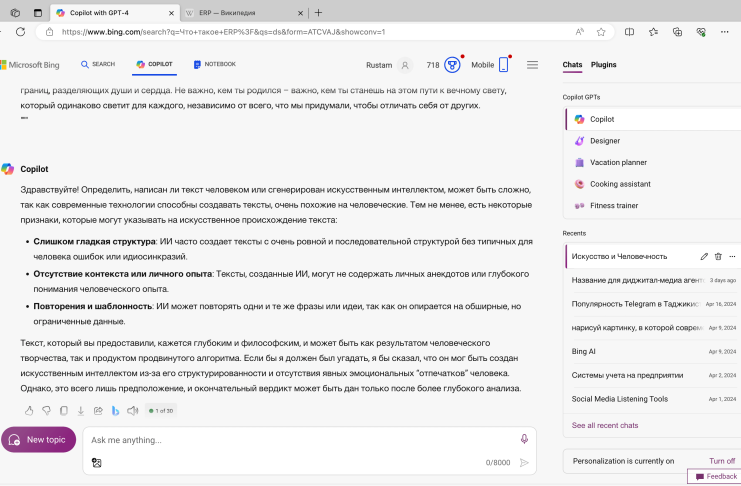The width and height of the screenshot is (741, 486).
Task: Click the thumbs down dislike icon
Action: tap(46, 411)
